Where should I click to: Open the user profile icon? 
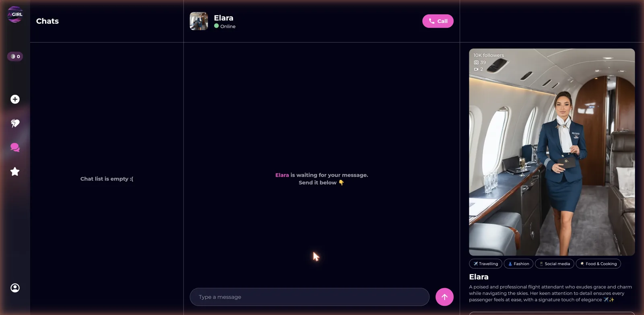15,288
